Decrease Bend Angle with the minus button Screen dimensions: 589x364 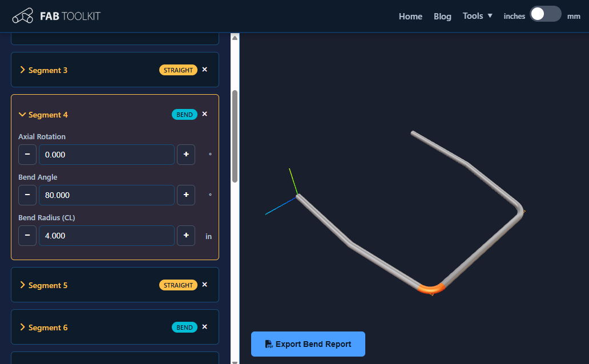tap(27, 195)
